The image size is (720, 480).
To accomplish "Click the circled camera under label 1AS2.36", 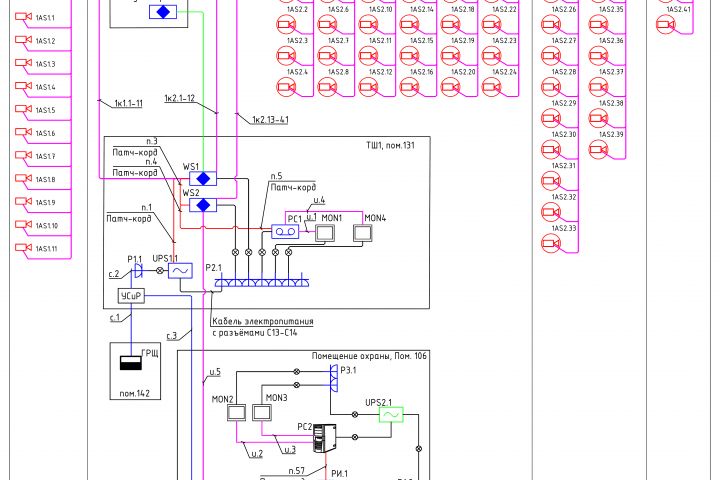I will pos(598,56).
